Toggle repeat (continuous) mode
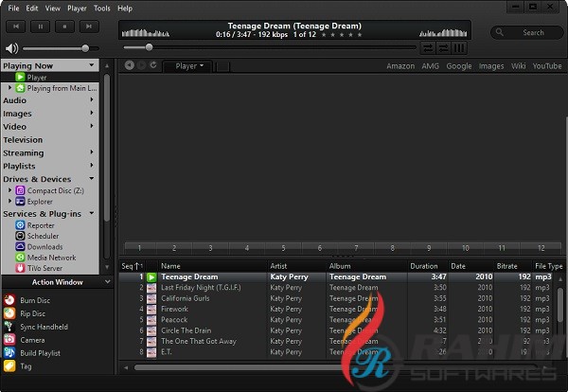 tap(428, 48)
